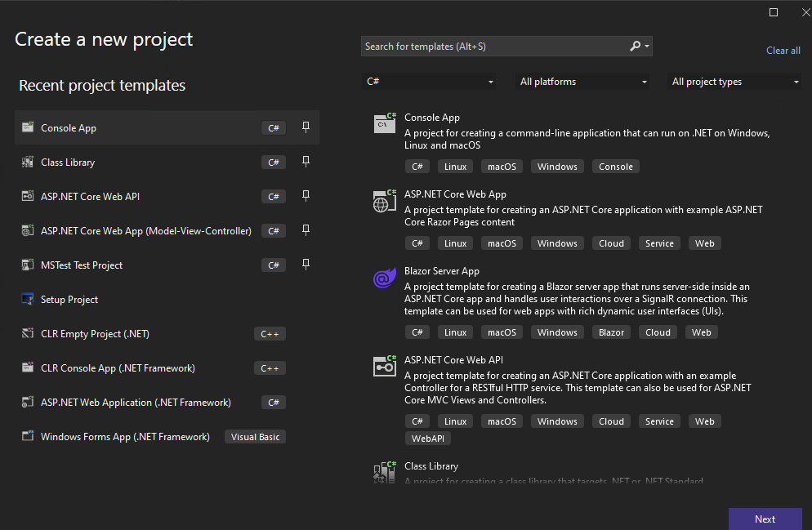This screenshot has width=812, height=530.
Task: Click the ASP.NET Core Web API template icon in results
Action: 385,366
